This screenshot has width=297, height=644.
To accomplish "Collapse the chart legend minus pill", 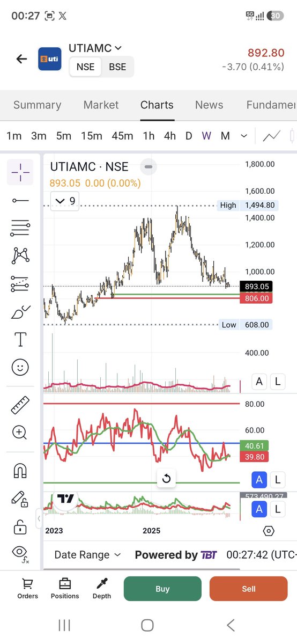I will click(x=148, y=167).
